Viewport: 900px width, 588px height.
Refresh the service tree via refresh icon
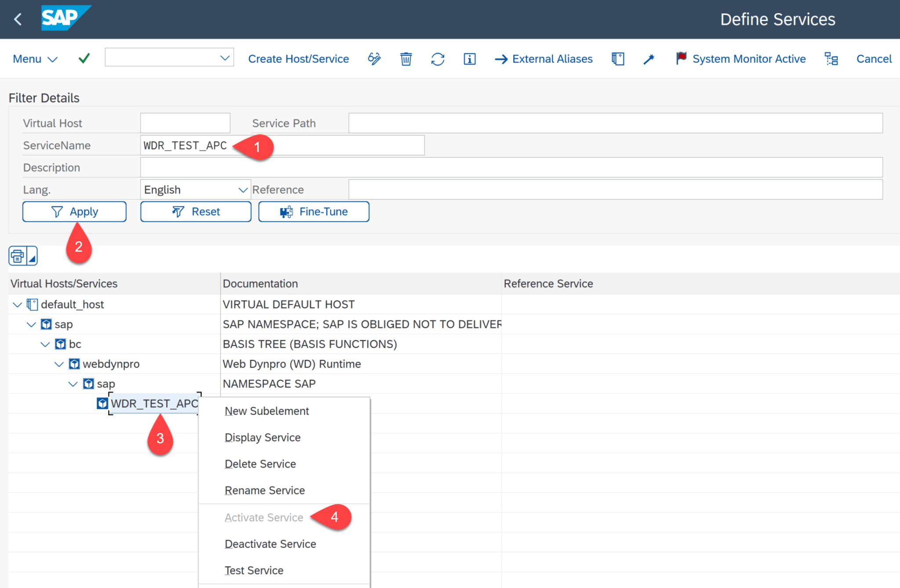tap(438, 58)
